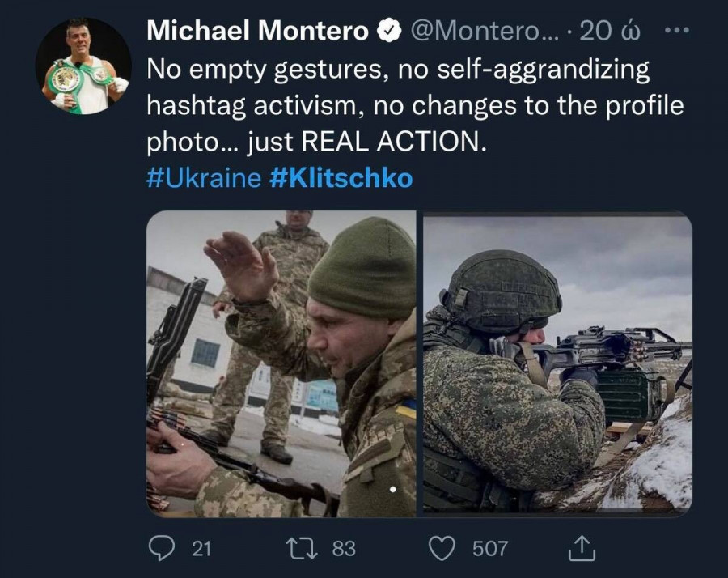Follow the #Ukraine hashtag link
Viewport: 728px width, 578px height.
tap(203, 177)
